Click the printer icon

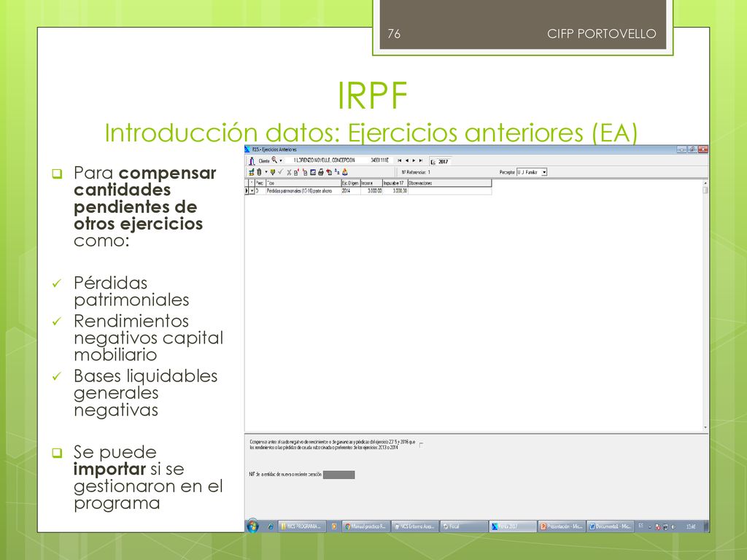tap(321, 172)
